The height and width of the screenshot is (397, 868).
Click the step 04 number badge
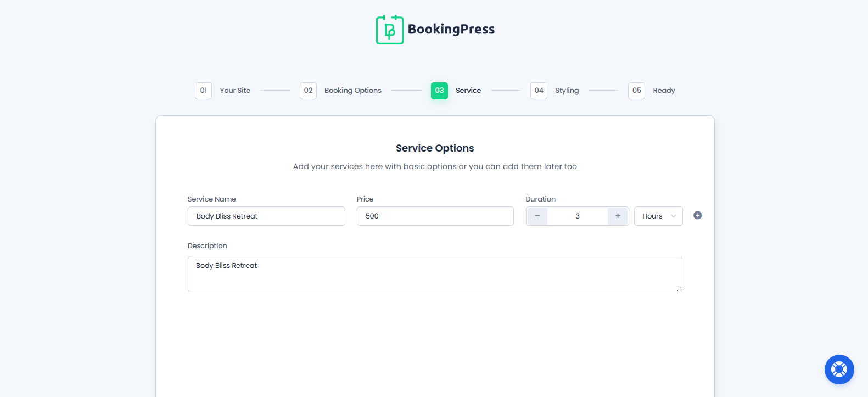(539, 91)
